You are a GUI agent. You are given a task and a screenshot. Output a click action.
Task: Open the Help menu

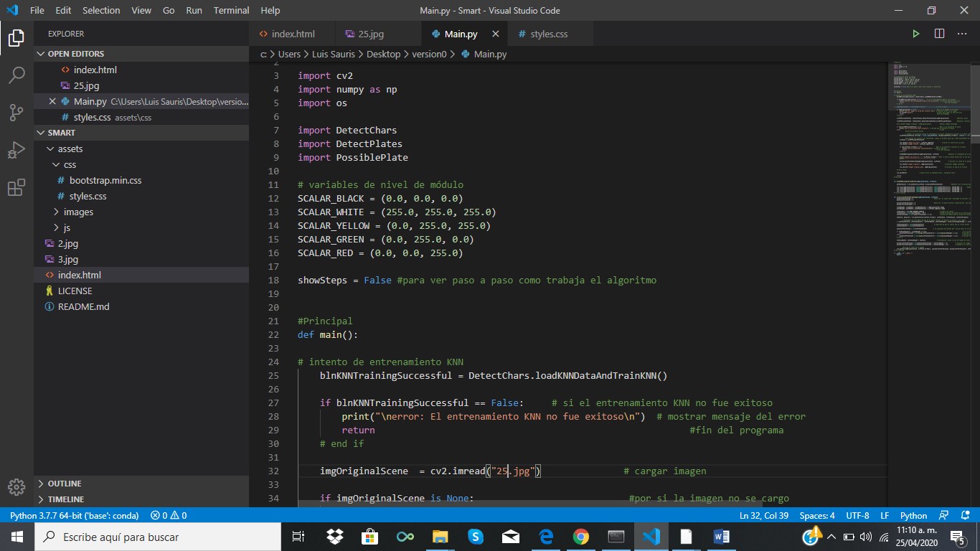tap(270, 11)
